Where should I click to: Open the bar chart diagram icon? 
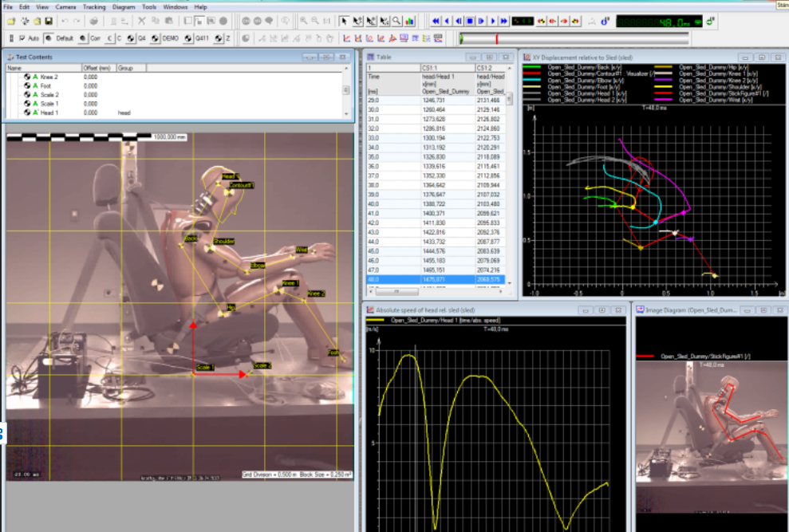(x=410, y=22)
